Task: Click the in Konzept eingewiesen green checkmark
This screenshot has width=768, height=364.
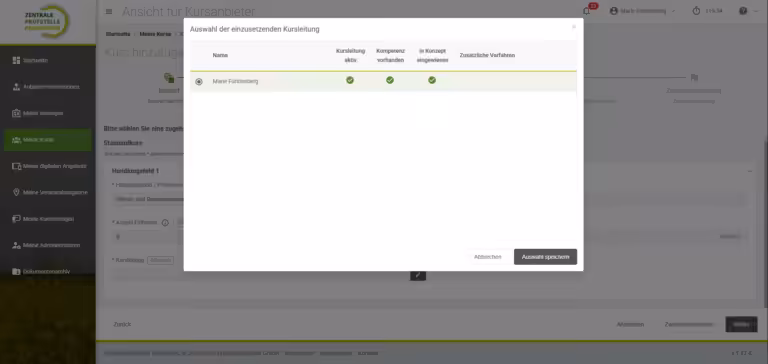Action: point(432,80)
